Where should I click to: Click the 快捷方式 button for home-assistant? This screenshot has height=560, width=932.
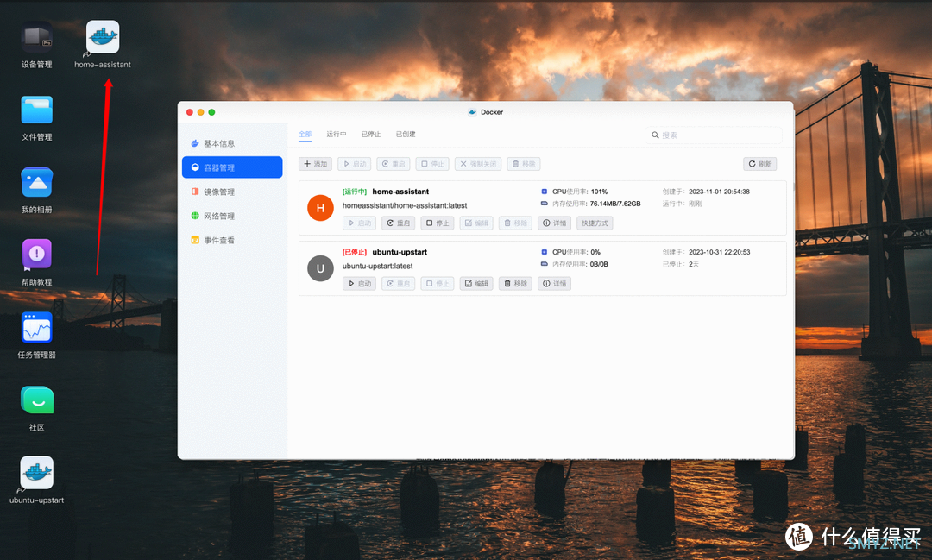point(595,223)
